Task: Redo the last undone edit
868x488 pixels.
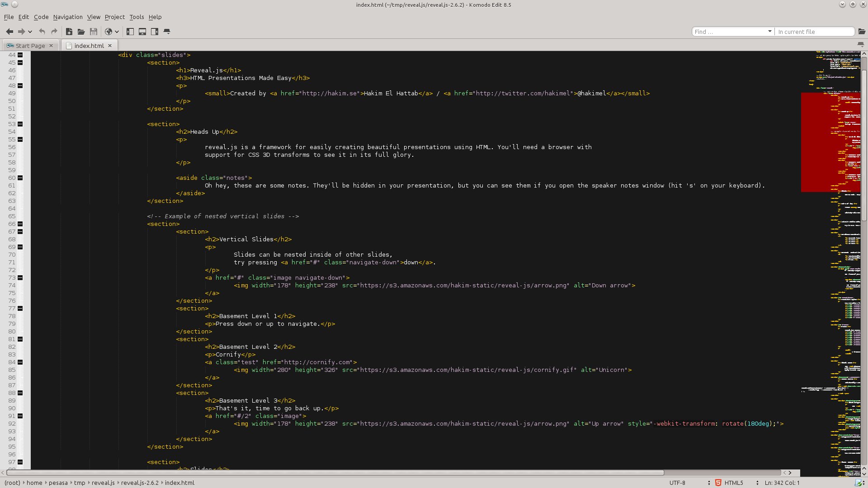Action: (54, 32)
